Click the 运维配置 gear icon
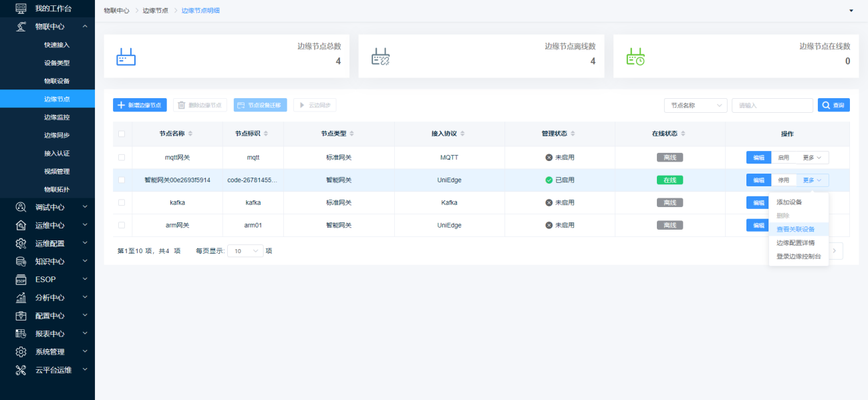This screenshot has width=868, height=400. pos(21,243)
